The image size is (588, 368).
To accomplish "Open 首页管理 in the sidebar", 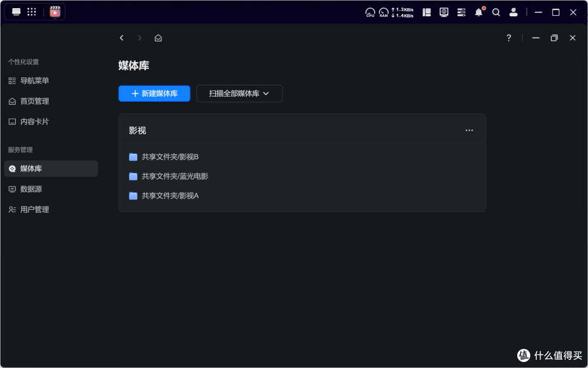I will [x=51, y=101].
